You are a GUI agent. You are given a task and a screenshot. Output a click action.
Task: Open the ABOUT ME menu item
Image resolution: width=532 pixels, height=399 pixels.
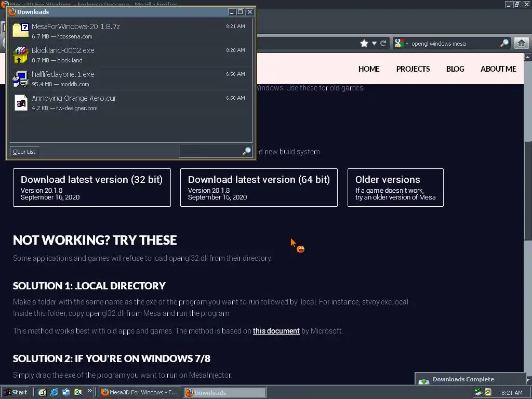pyautogui.click(x=498, y=69)
